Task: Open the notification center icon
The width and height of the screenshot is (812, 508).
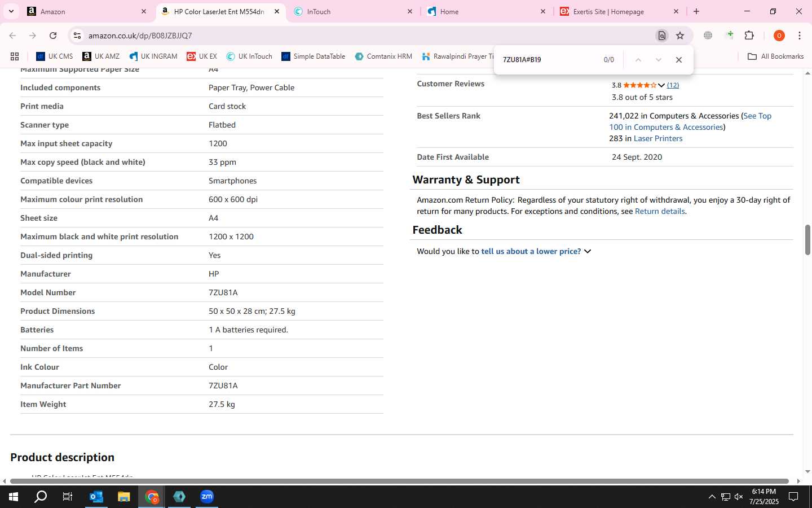Action: [x=793, y=497]
